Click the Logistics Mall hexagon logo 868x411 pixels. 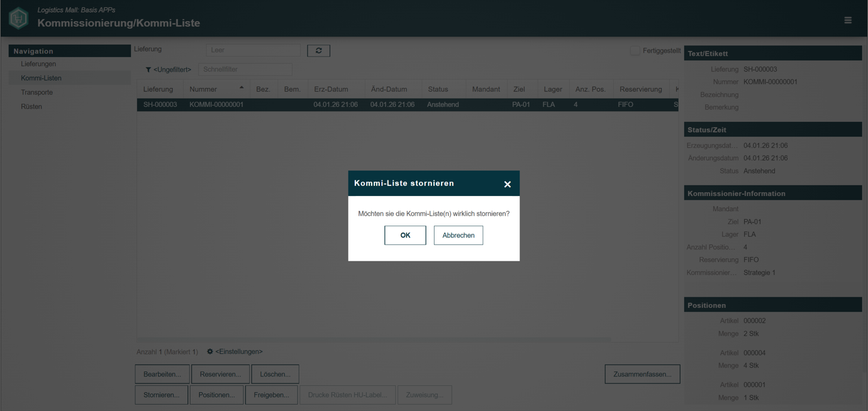18,18
